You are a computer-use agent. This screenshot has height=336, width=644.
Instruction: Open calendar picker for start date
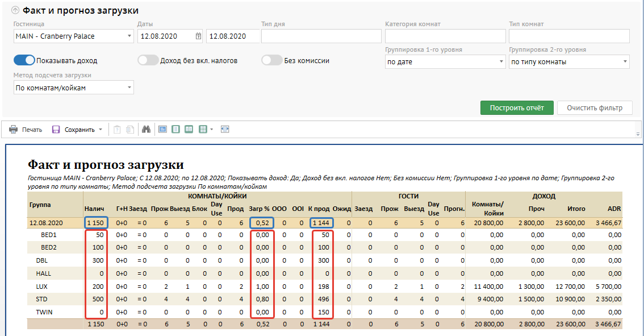click(198, 36)
